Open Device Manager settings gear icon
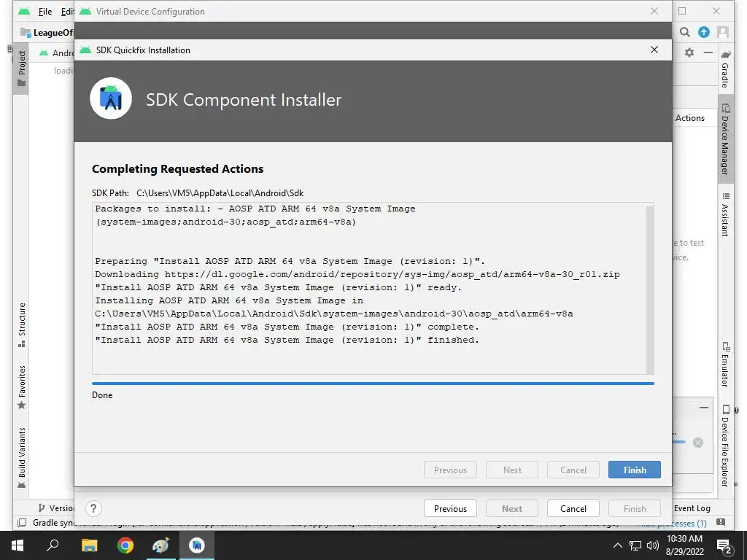The image size is (747, 560). 689,52
